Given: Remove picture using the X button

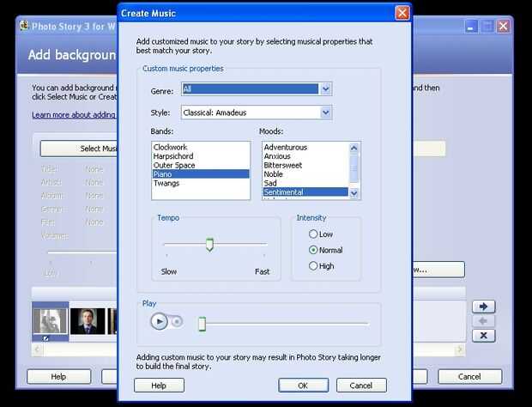Looking at the screenshot, I should pyautogui.click(x=483, y=336).
